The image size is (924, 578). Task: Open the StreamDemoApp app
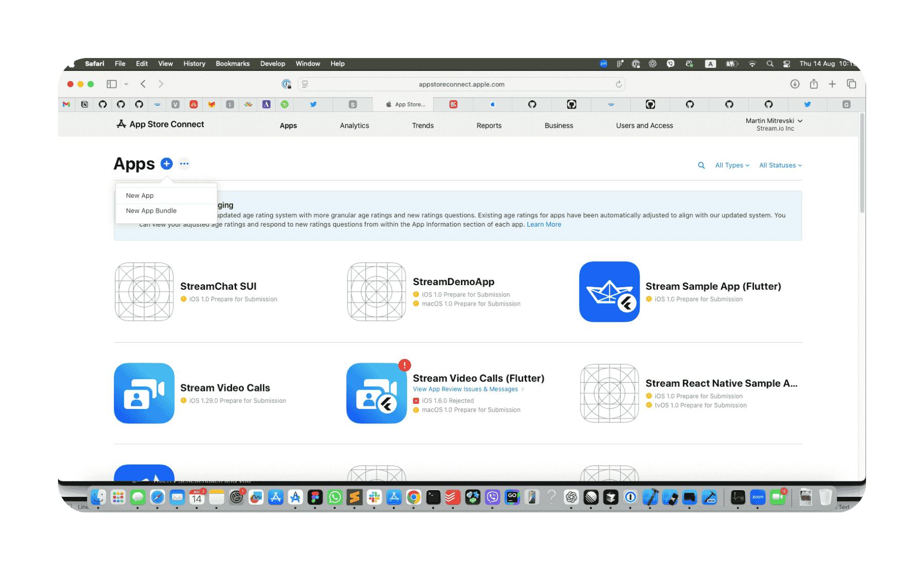click(453, 282)
